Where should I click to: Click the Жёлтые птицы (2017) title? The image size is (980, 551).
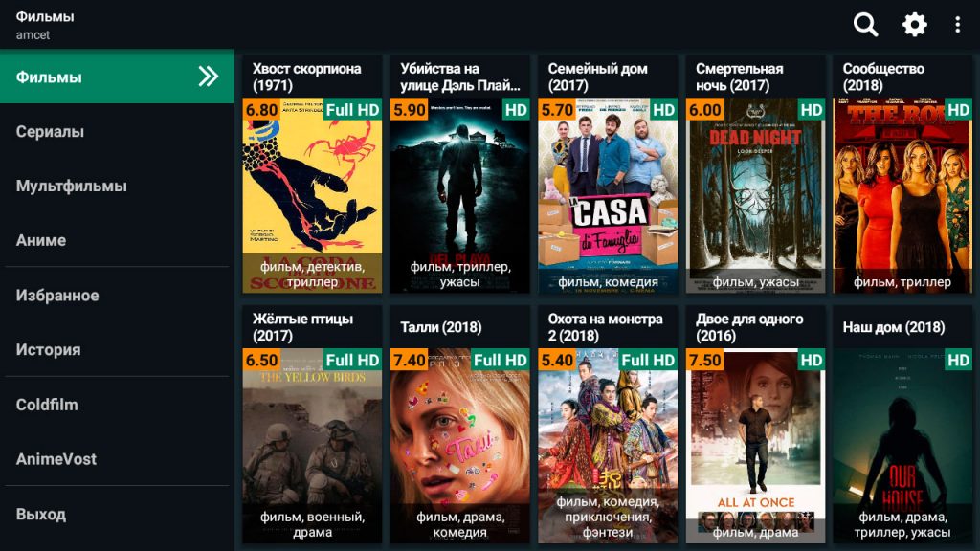303,327
